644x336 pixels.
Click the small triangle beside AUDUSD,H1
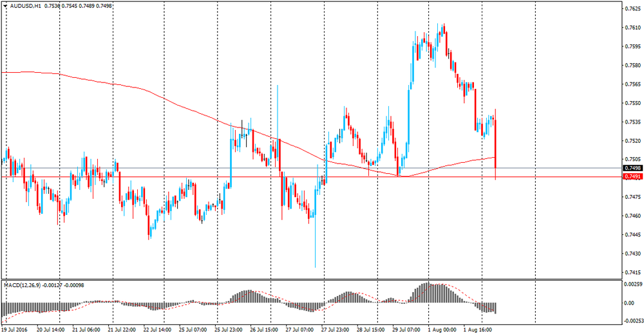point(5,6)
